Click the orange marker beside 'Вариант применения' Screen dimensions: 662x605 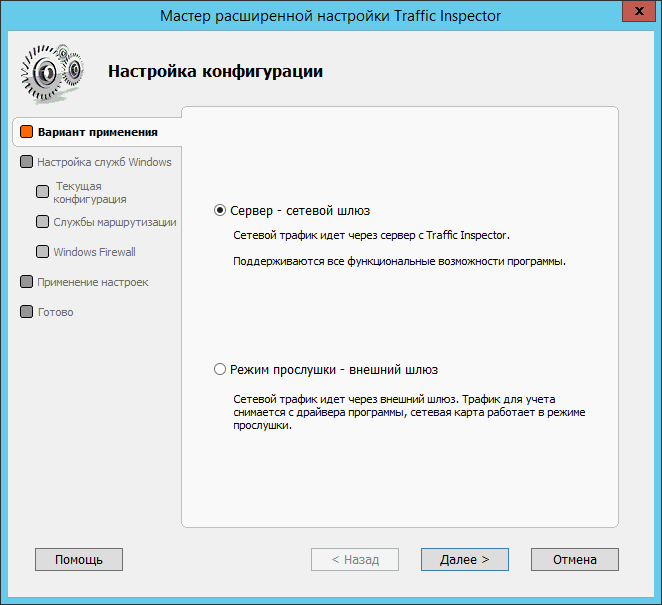(x=27, y=132)
